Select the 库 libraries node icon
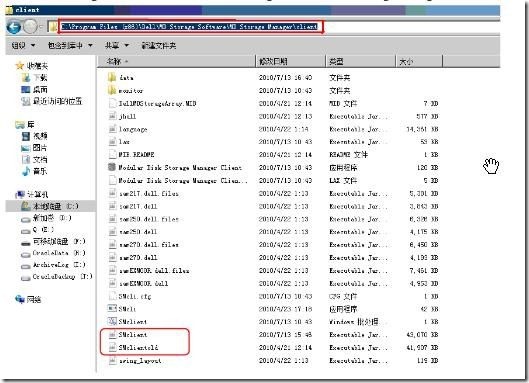This screenshot has width=529, height=383. point(20,125)
